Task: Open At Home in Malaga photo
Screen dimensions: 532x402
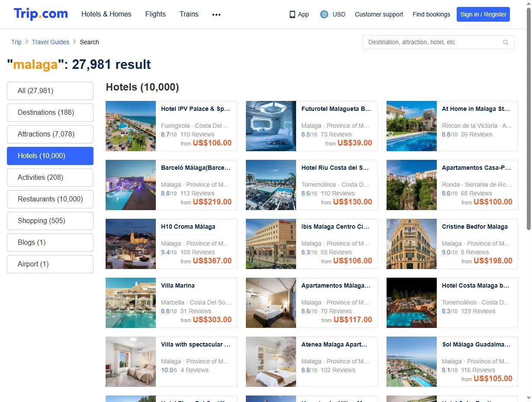Action: click(x=412, y=126)
